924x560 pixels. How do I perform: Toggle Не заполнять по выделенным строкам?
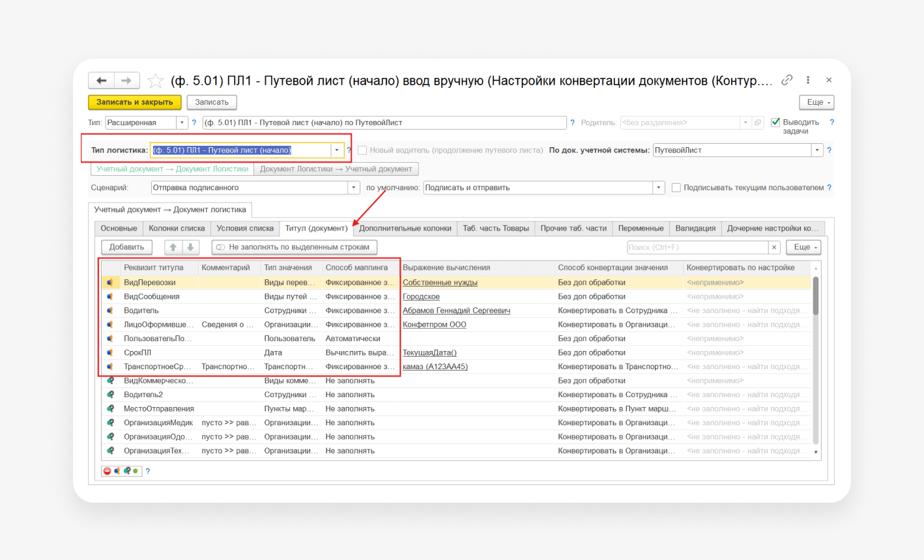295,247
